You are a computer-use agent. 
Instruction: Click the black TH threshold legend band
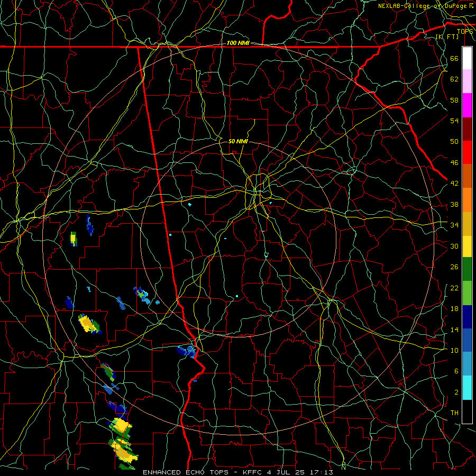point(467,411)
